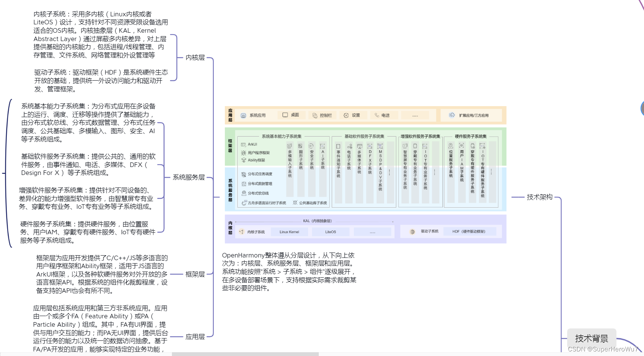644x356 pixels.
Task: Click the 增强软件服务子系统集 heading in diagram
Action: [x=420, y=136]
